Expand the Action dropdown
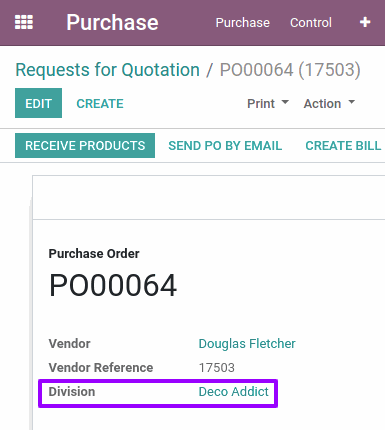 (x=329, y=104)
